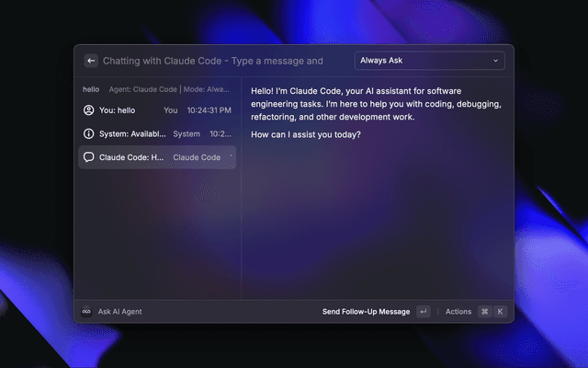Click the Return key icon

pos(423,312)
